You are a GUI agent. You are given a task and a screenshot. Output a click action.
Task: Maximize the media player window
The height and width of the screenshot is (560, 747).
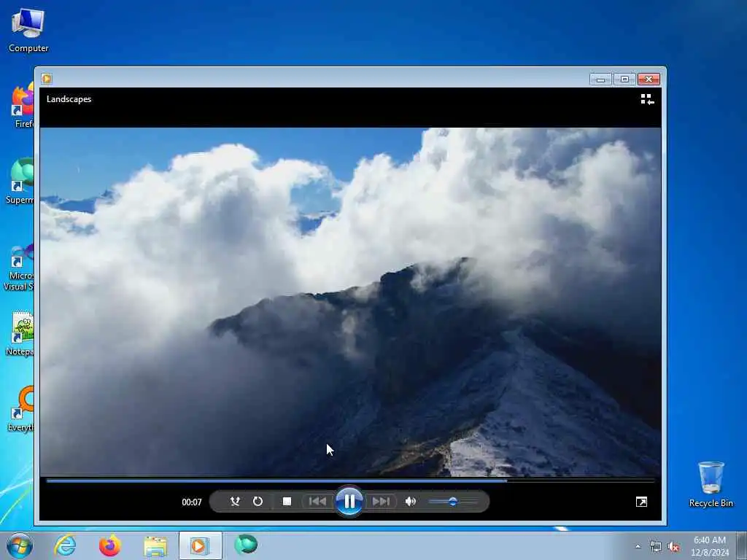624,79
